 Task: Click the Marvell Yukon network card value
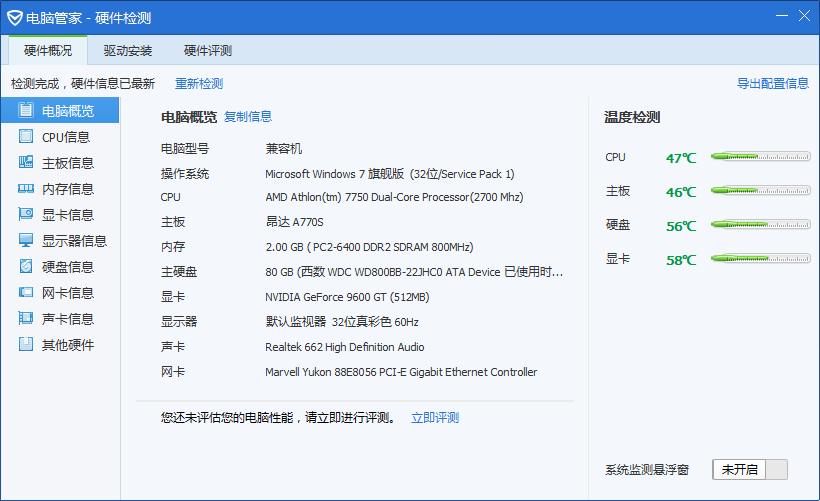click(401, 372)
